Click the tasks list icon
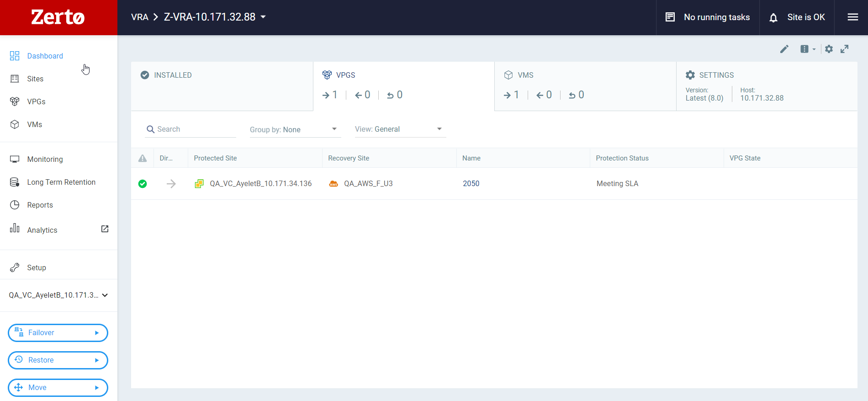This screenshot has width=868, height=401. pos(670,17)
